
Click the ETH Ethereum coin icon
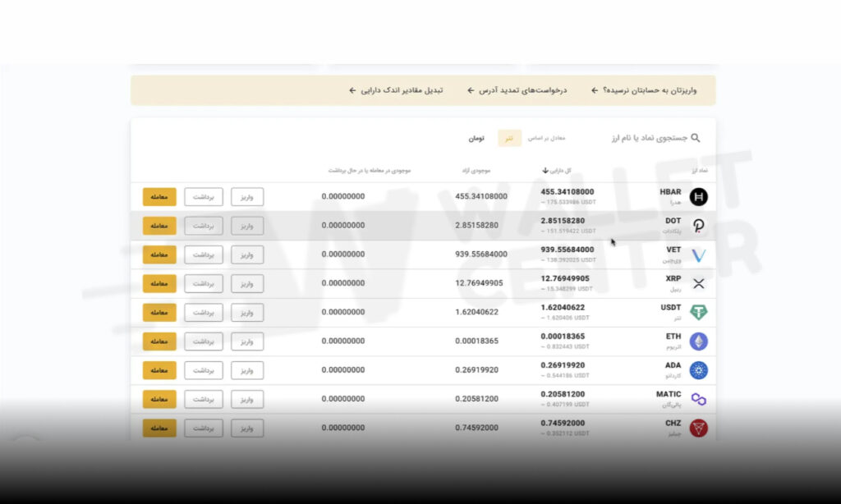coord(698,341)
